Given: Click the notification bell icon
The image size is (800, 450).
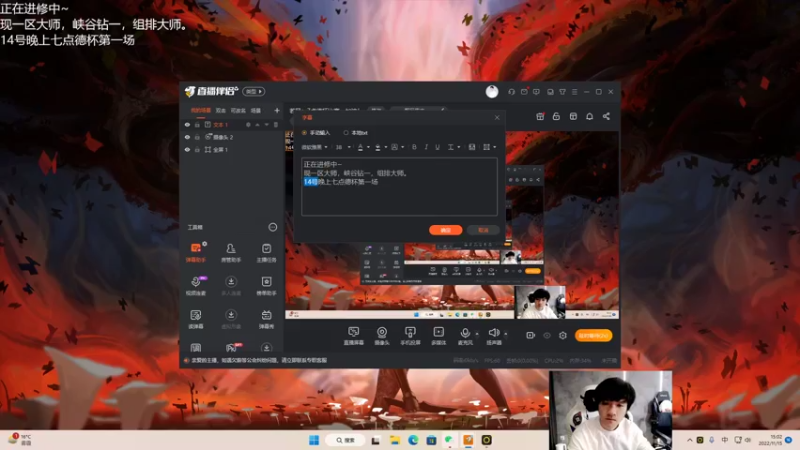Looking at the screenshot, I should [x=589, y=116].
